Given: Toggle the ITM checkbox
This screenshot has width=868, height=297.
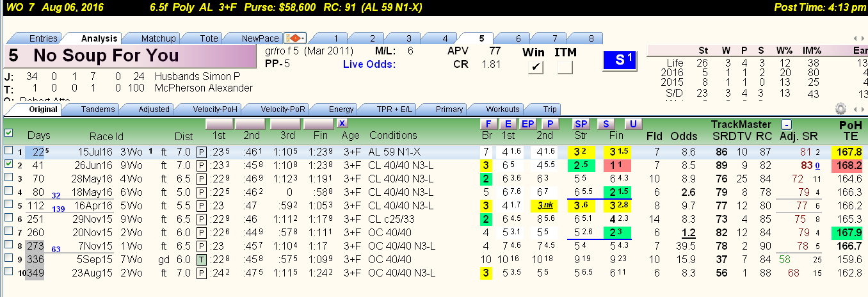Looking at the screenshot, I should coord(565,67).
